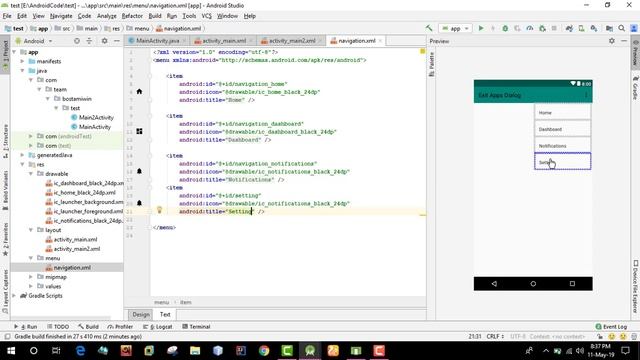This screenshot has height=360, width=640.
Task: Expand the values folder
Action: (31, 286)
